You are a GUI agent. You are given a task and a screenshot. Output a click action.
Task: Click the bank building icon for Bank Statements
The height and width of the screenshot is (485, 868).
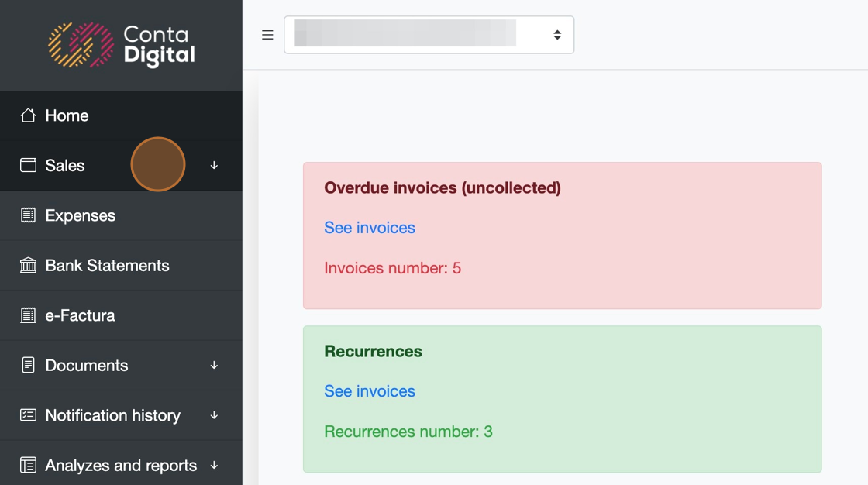click(x=28, y=266)
